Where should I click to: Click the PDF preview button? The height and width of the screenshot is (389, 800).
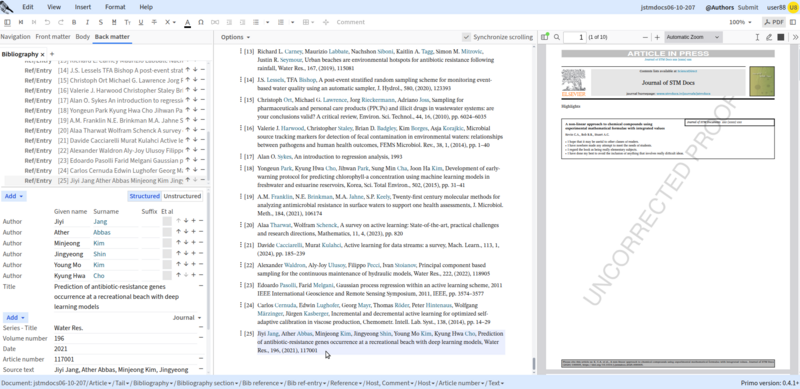click(x=774, y=22)
